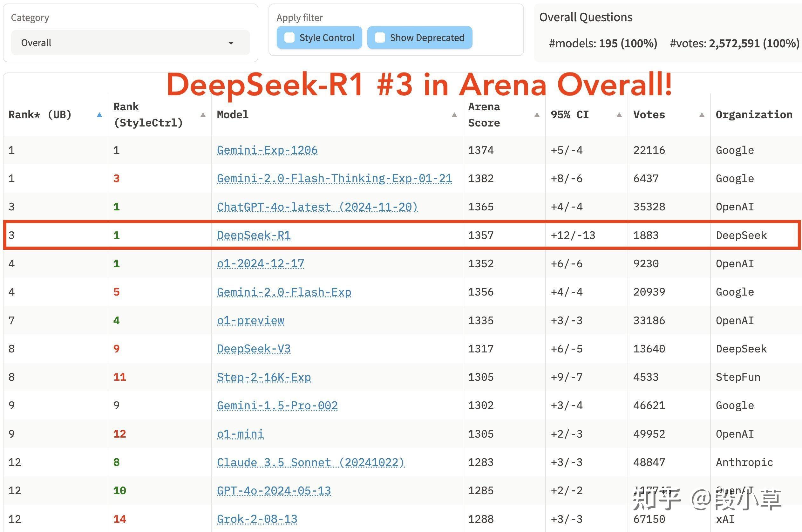The height and width of the screenshot is (532, 802).
Task: Open the o1-2024-12-17 model link
Action: [261, 264]
